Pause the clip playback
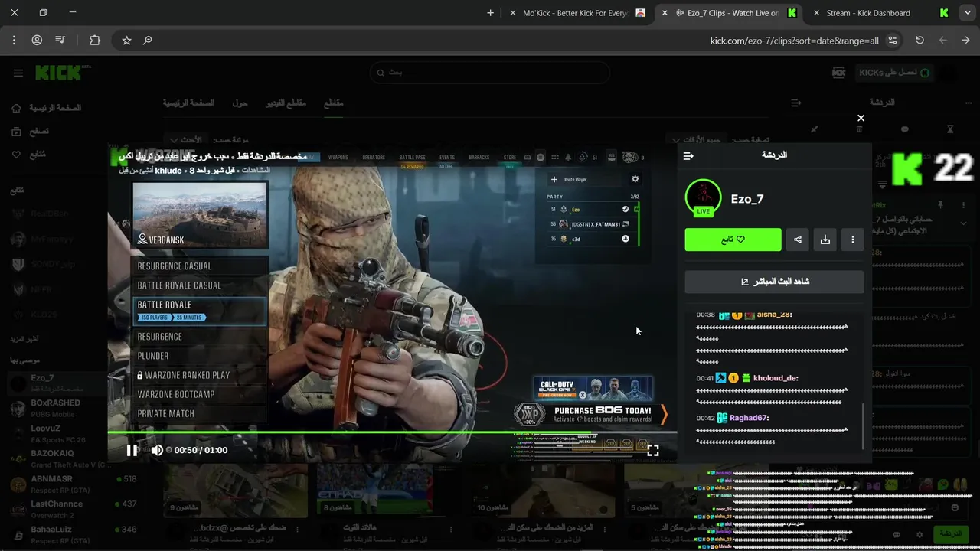980x551 pixels. click(x=132, y=450)
